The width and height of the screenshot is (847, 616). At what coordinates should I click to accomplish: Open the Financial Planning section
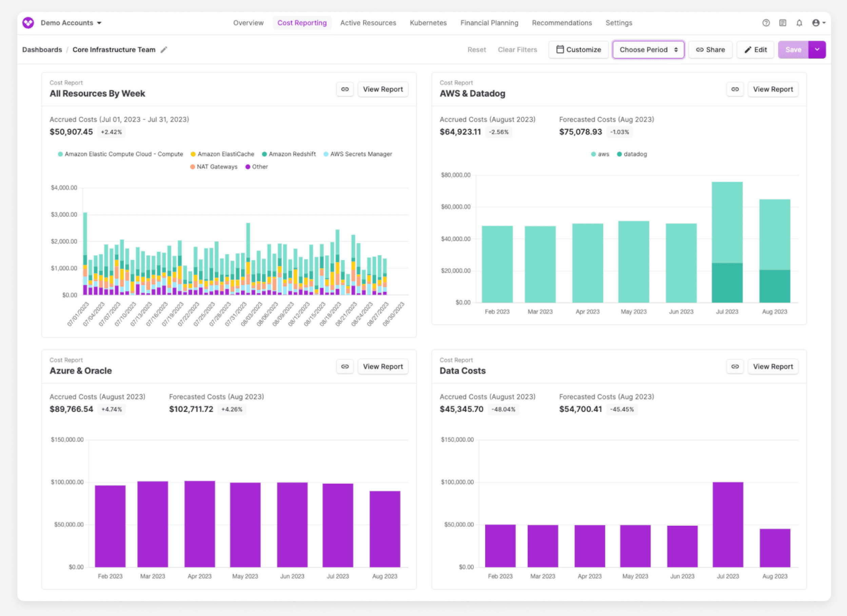pos(489,23)
